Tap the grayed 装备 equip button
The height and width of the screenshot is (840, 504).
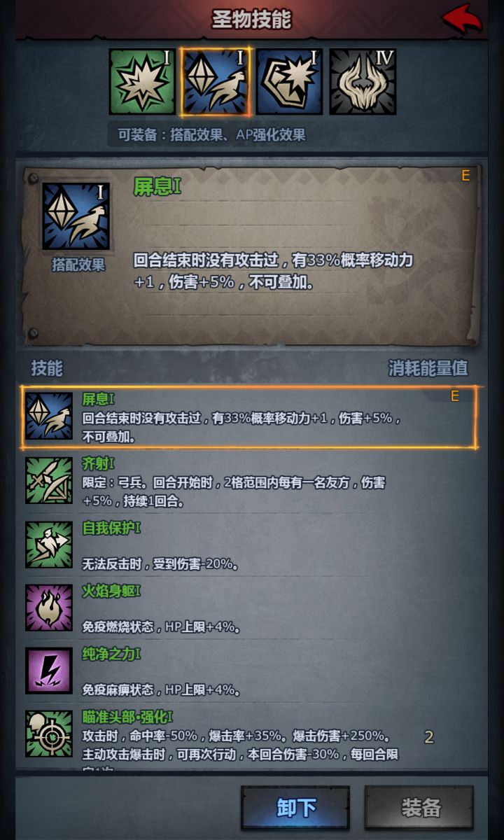click(419, 808)
